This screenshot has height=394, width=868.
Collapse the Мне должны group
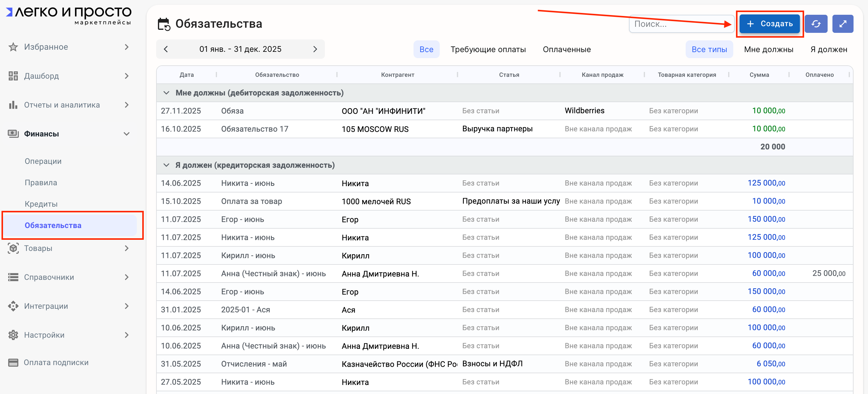point(166,93)
